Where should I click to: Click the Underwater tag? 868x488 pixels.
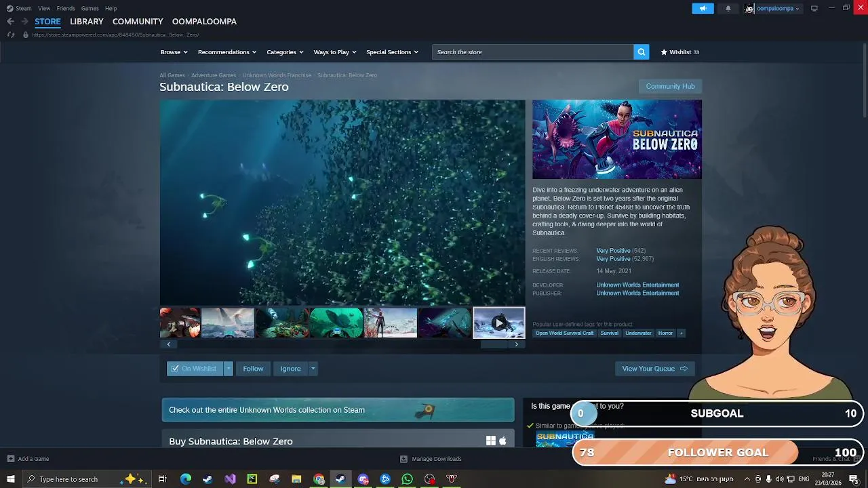pos(638,333)
